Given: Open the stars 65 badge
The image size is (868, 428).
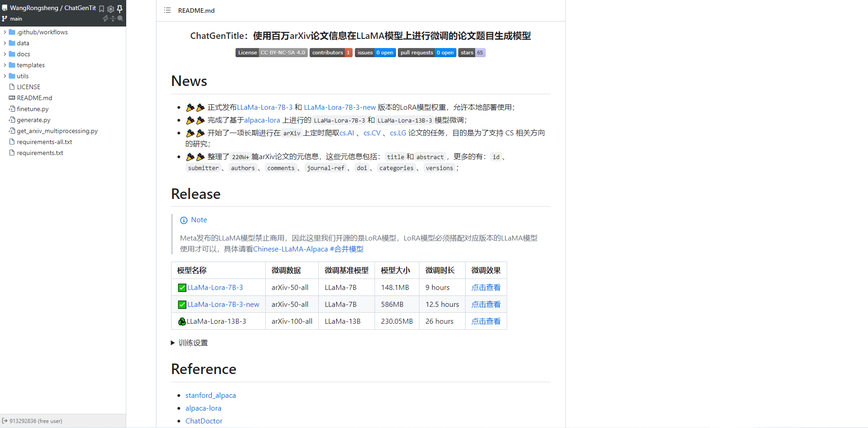Looking at the screenshot, I should coord(472,53).
